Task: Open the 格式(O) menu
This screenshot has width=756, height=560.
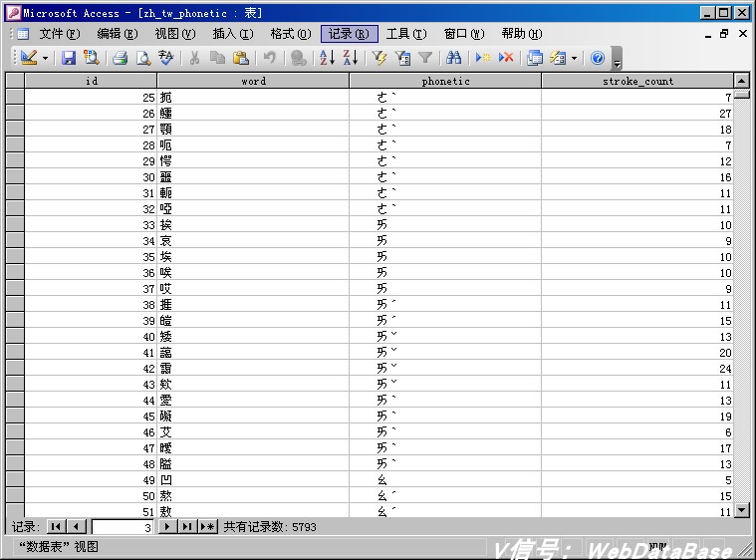Action: pyautogui.click(x=291, y=34)
